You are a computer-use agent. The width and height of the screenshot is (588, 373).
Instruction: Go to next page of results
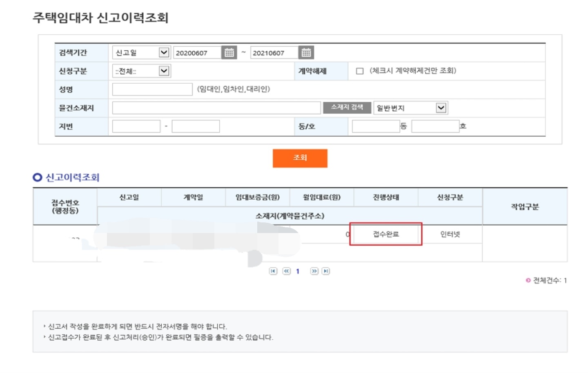click(x=314, y=271)
